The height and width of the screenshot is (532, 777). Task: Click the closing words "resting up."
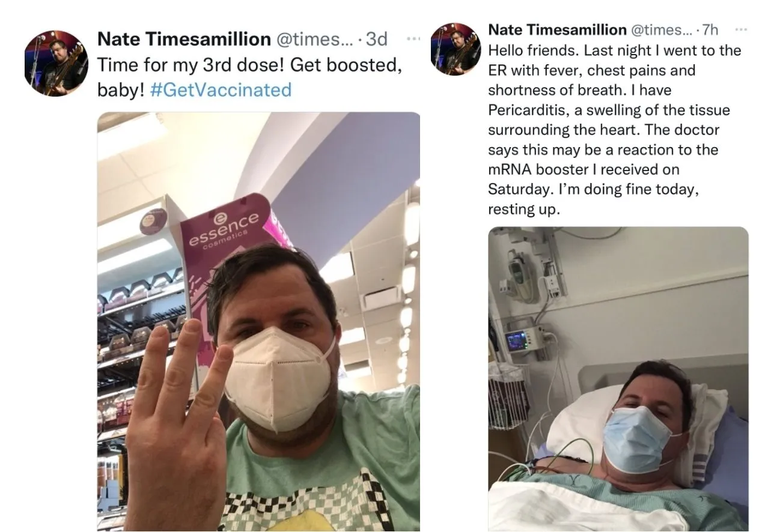click(x=524, y=210)
